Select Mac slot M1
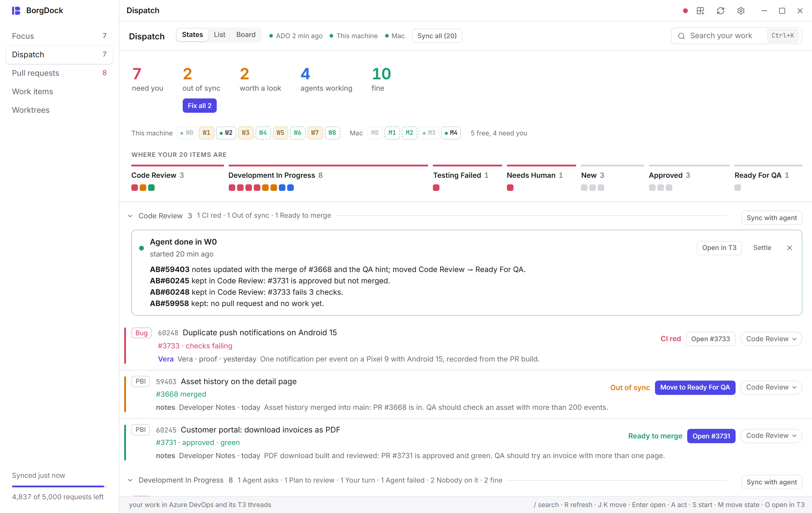Viewport: 812px width, 513px height. [x=392, y=133]
